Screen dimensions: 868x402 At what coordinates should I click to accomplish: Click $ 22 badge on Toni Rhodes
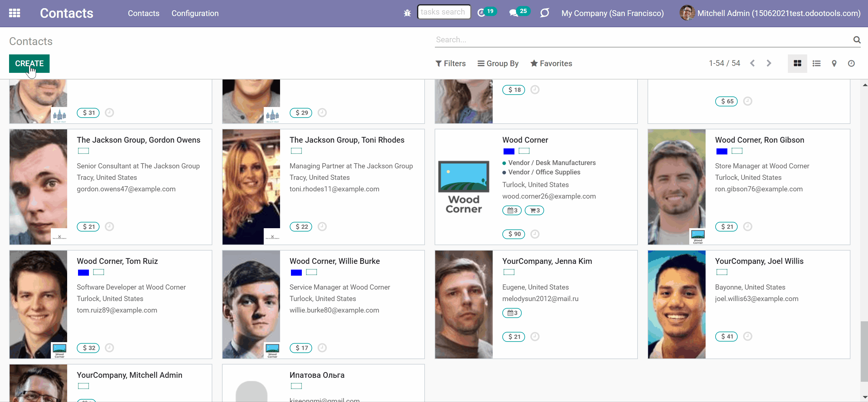click(x=301, y=227)
